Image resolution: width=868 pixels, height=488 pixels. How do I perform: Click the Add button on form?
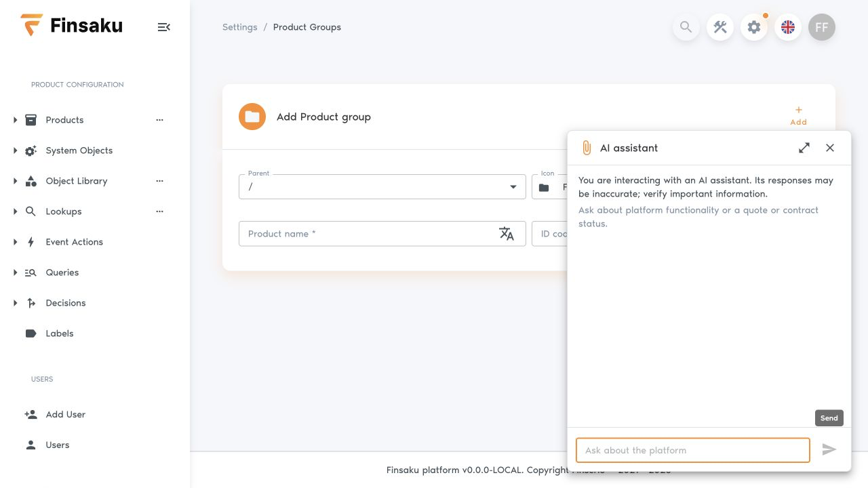click(x=799, y=115)
